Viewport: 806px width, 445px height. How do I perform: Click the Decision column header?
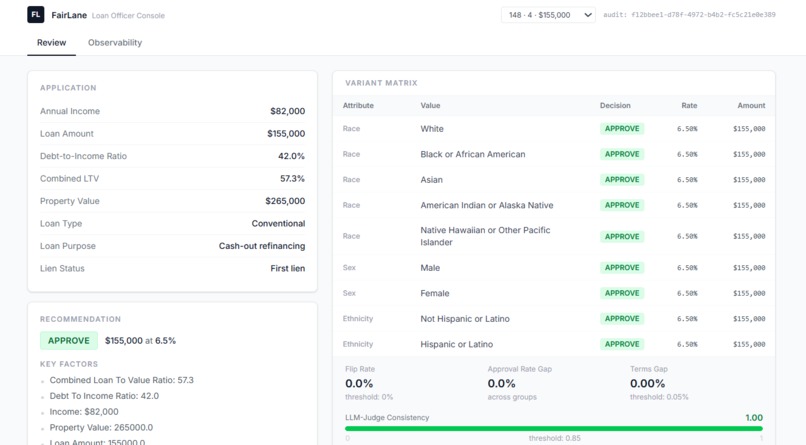point(615,105)
